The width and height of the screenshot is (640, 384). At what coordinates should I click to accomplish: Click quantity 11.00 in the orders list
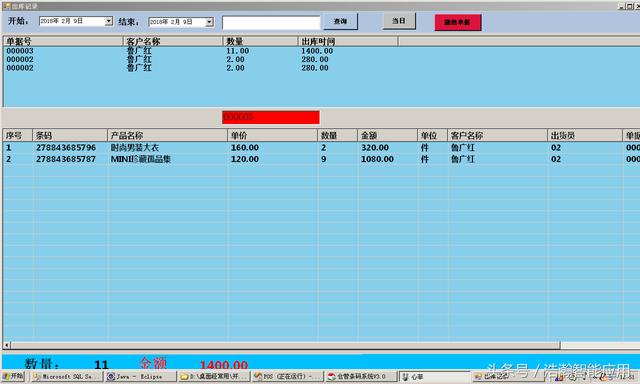(x=238, y=51)
